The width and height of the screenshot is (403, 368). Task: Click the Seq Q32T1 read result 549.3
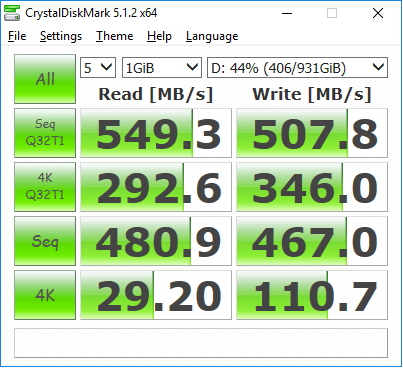click(156, 133)
